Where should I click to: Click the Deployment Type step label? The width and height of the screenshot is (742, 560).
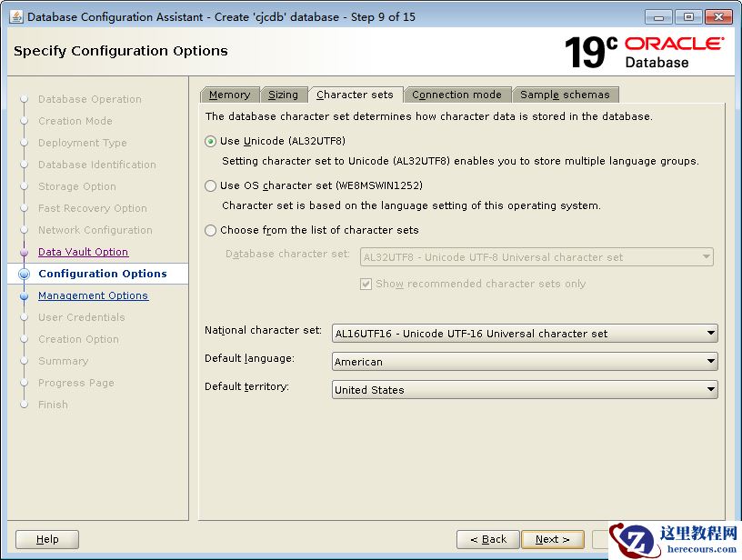[x=83, y=143]
